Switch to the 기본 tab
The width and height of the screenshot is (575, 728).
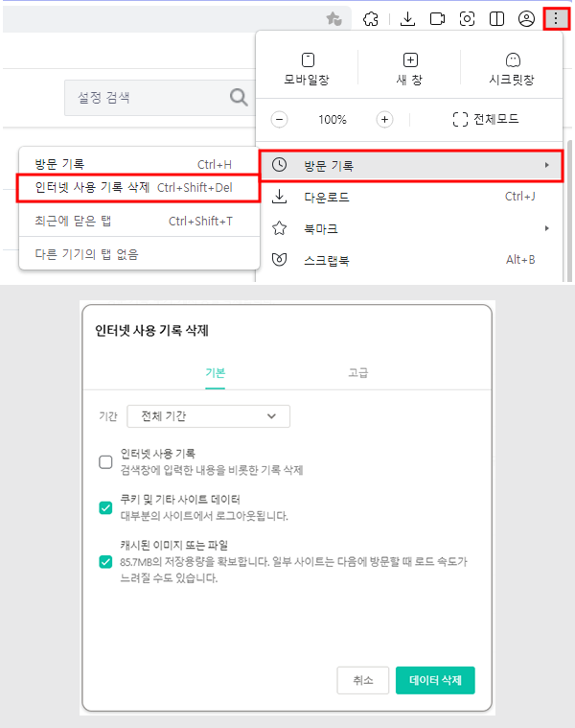216,373
